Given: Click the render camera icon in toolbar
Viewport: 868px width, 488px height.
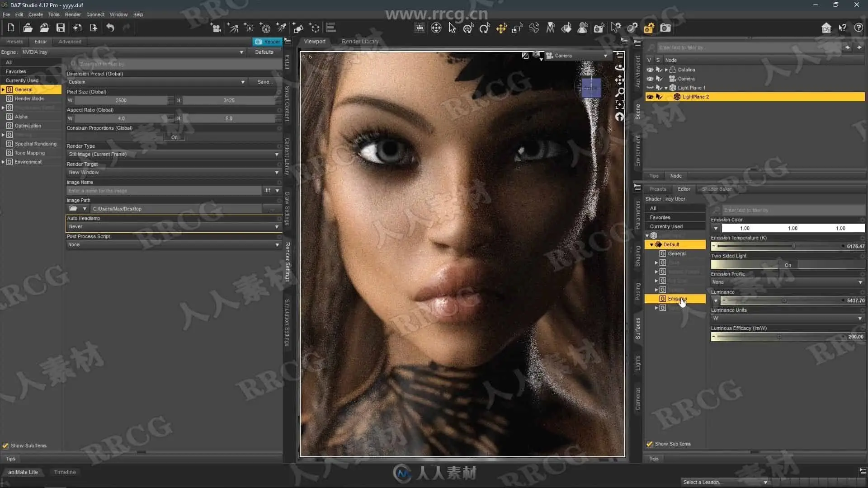Looking at the screenshot, I should (665, 28).
